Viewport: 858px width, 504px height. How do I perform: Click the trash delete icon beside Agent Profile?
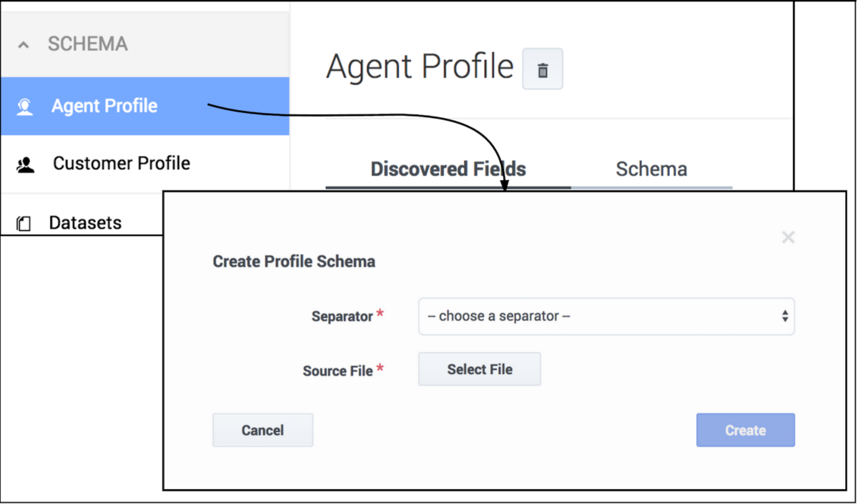(543, 69)
